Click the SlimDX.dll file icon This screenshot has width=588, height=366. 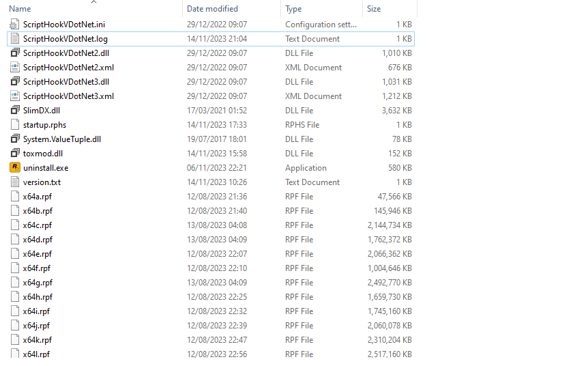tap(15, 111)
